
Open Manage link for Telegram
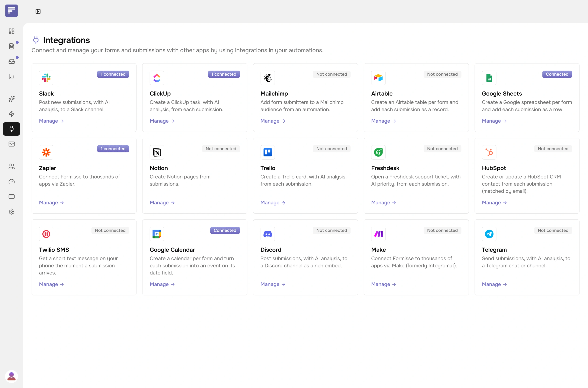coord(494,284)
